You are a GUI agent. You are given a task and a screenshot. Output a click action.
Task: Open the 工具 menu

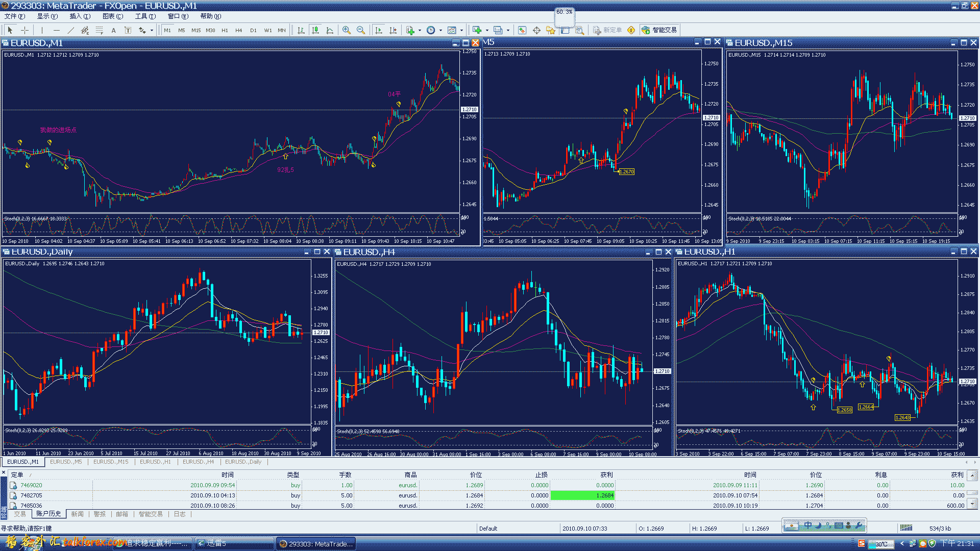[x=145, y=16]
